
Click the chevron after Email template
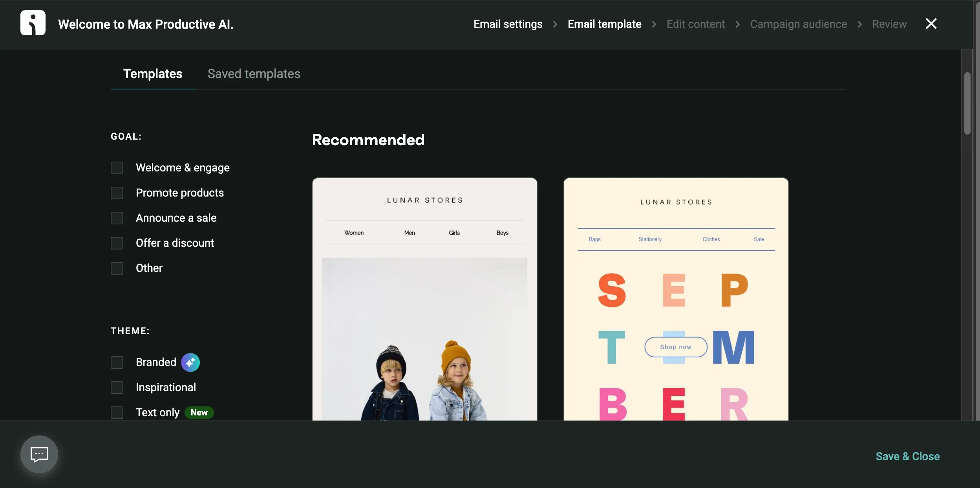654,24
